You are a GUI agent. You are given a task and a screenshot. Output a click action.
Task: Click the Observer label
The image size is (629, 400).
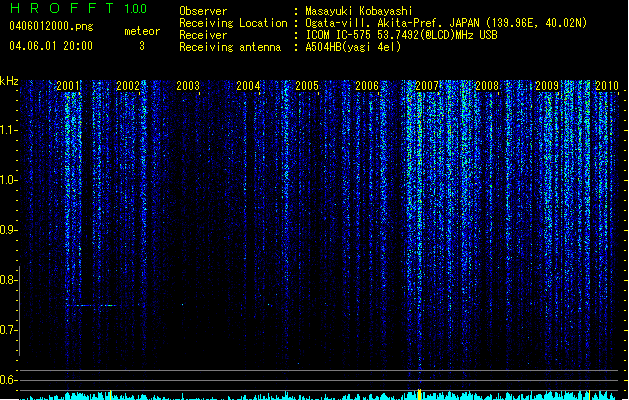203,11
